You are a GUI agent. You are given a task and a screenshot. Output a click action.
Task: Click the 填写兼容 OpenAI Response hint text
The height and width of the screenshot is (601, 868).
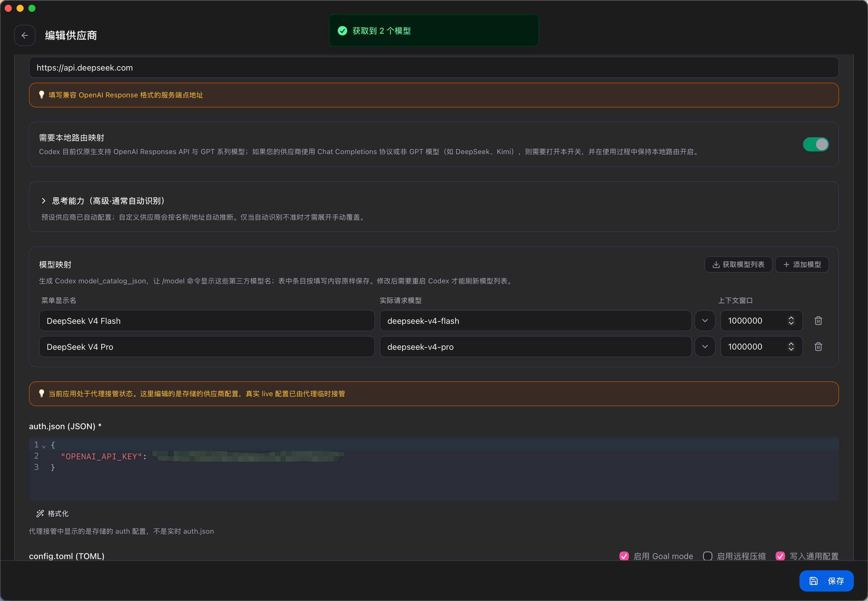click(126, 95)
